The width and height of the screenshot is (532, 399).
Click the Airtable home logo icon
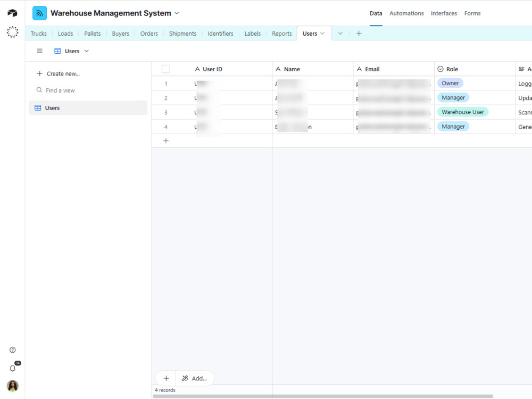coord(13,13)
